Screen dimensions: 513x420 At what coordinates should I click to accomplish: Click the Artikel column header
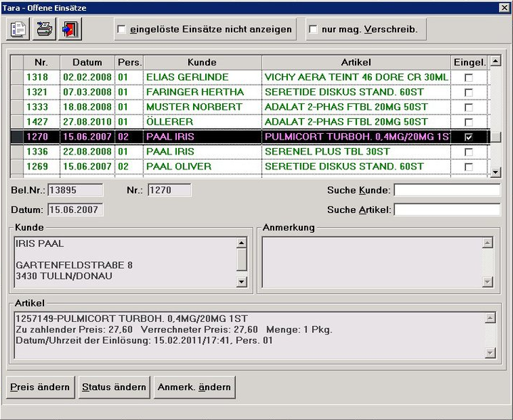coord(356,62)
